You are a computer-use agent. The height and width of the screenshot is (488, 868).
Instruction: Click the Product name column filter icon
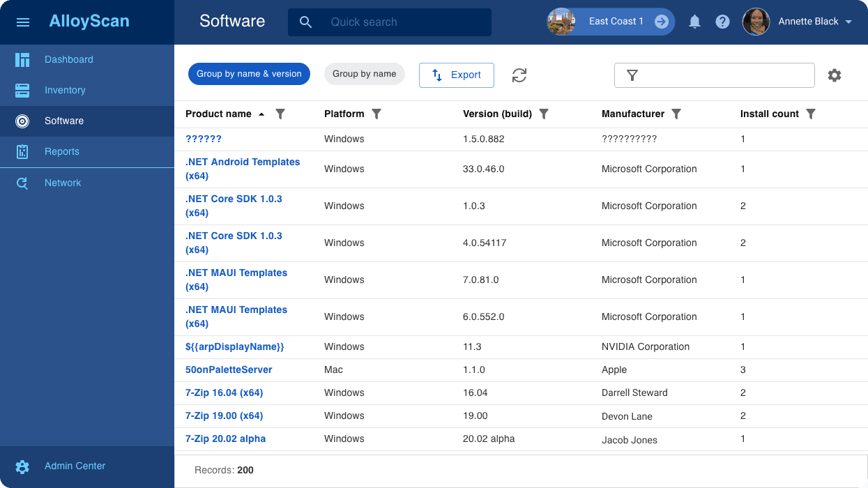pos(280,114)
